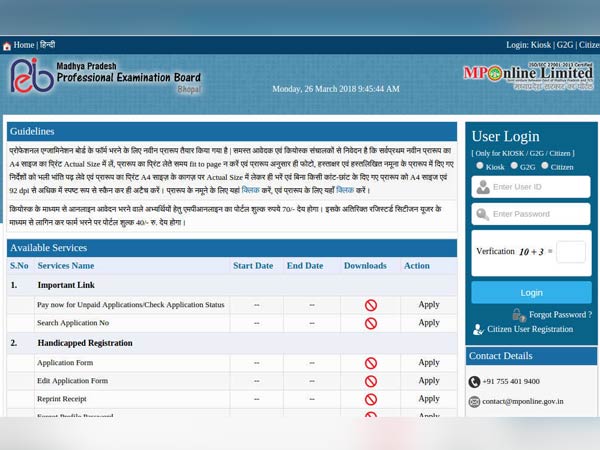Click 'Pay now for Unpaid Applications/Check Application Status' text
The height and width of the screenshot is (450, 600).
coord(130,305)
